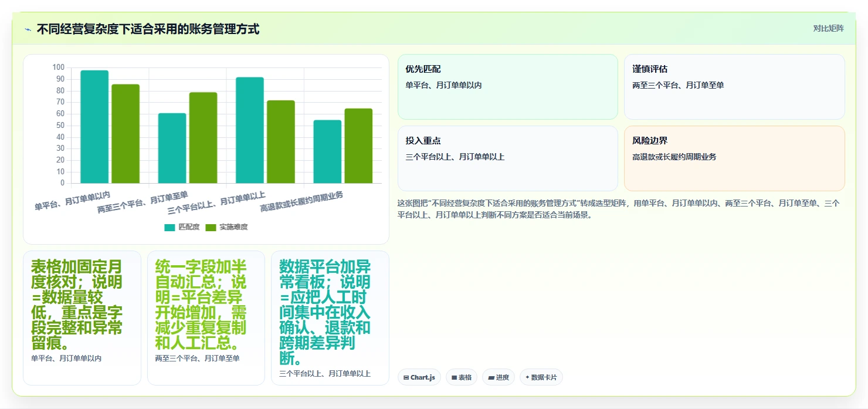Click the header title 不同经营复杂度下适合采用的账务管理方式
Viewport: 868px width, 409px height.
pyautogui.click(x=148, y=29)
